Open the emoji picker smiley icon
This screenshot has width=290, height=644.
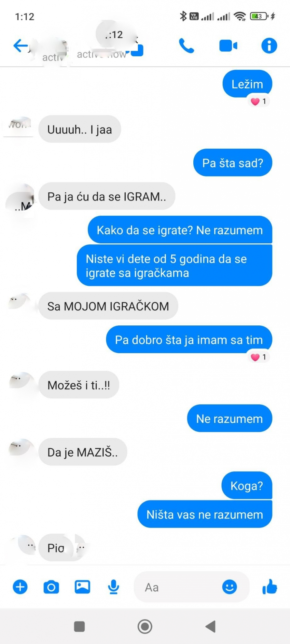click(229, 587)
